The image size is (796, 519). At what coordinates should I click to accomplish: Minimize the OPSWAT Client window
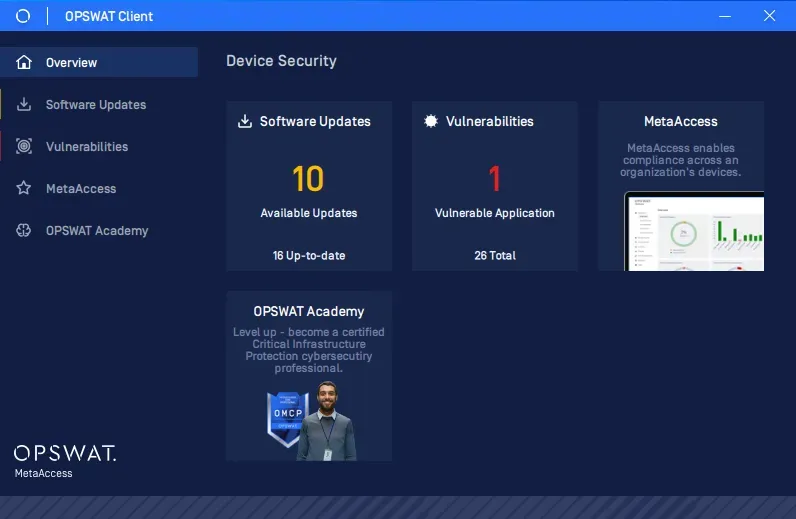[x=725, y=16]
